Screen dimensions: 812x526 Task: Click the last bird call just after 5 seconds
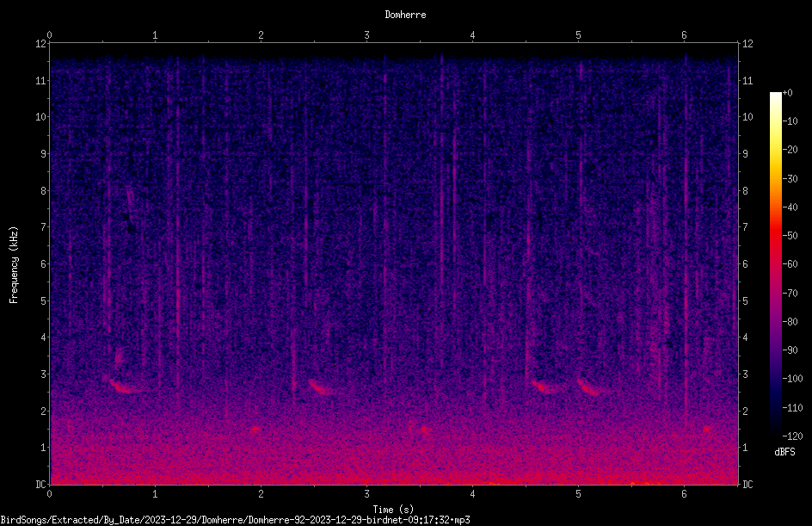click(589, 387)
